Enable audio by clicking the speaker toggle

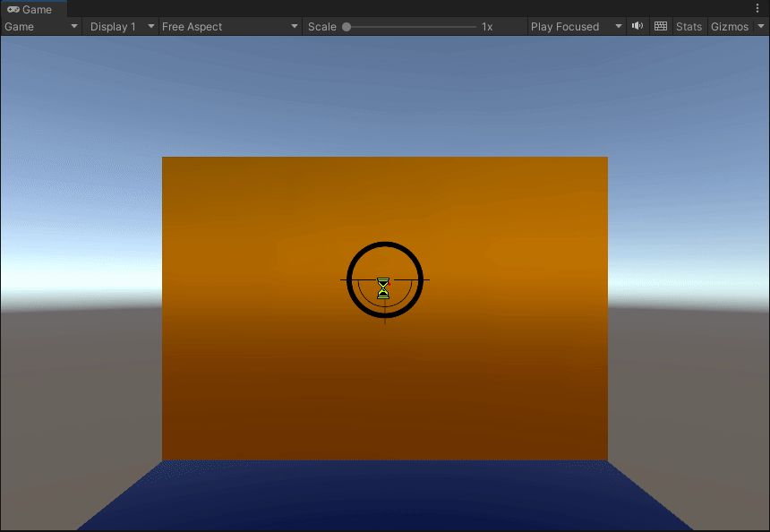[637, 26]
